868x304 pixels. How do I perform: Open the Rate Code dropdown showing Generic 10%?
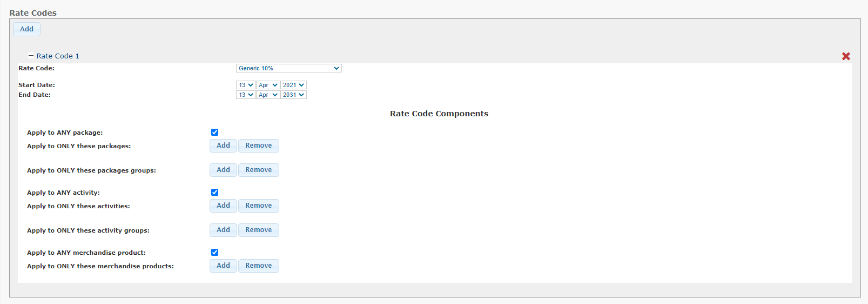click(288, 68)
